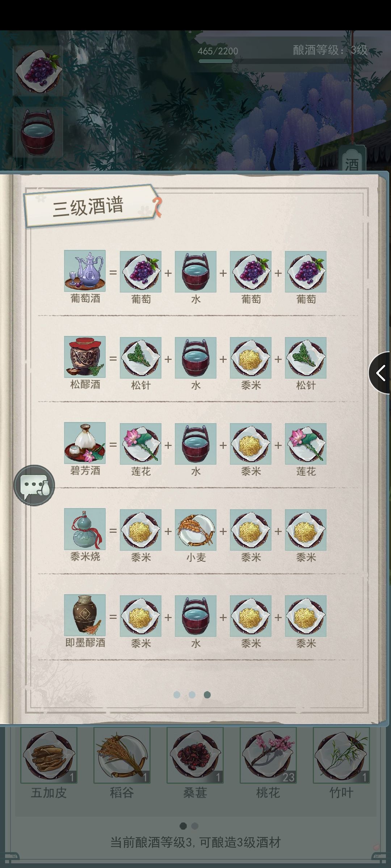Remove grapes from the first brewing slot
The width and height of the screenshot is (391, 868).
point(38,71)
